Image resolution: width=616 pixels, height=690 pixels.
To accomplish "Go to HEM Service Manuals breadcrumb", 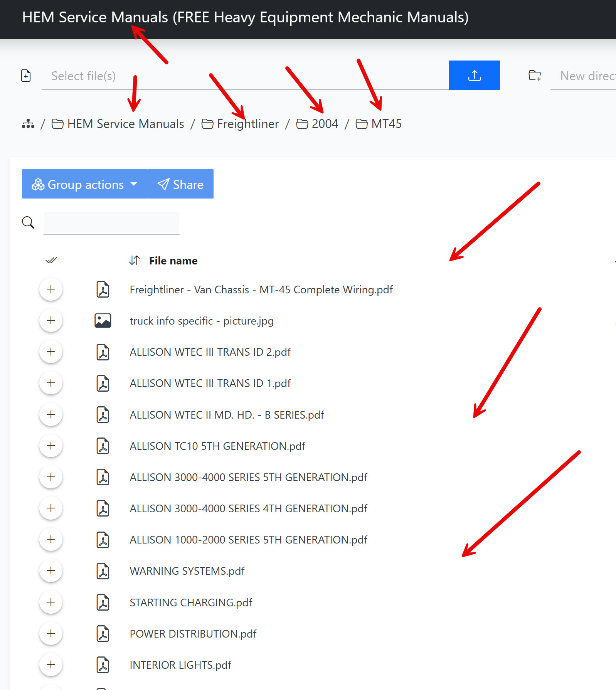I will pos(118,124).
